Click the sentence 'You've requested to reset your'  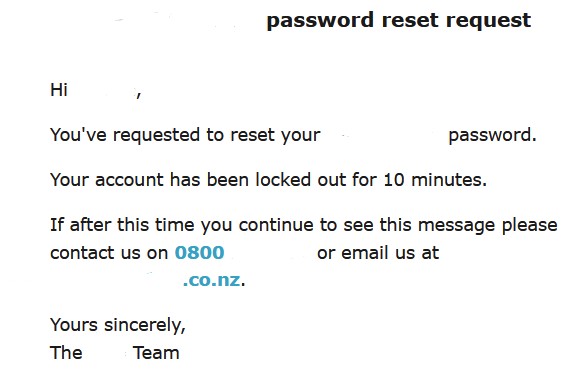click(185, 136)
